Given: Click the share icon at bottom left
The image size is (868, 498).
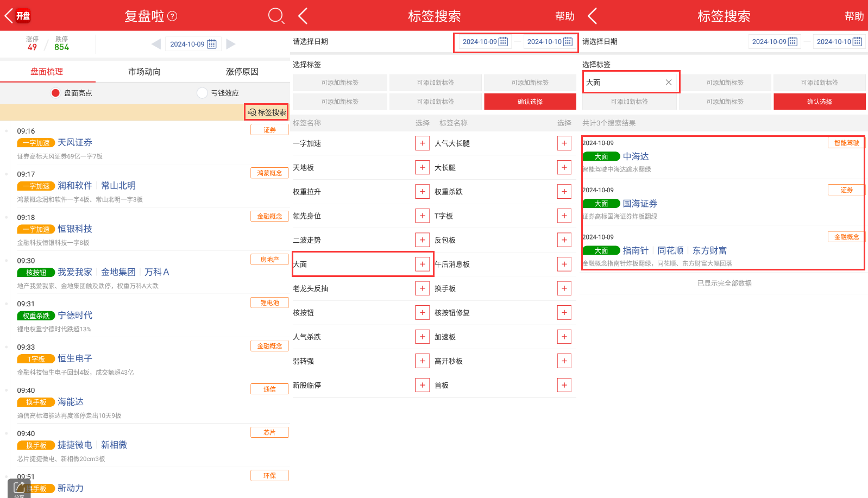Looking at the screenshot, I should (x=19, y=488).
